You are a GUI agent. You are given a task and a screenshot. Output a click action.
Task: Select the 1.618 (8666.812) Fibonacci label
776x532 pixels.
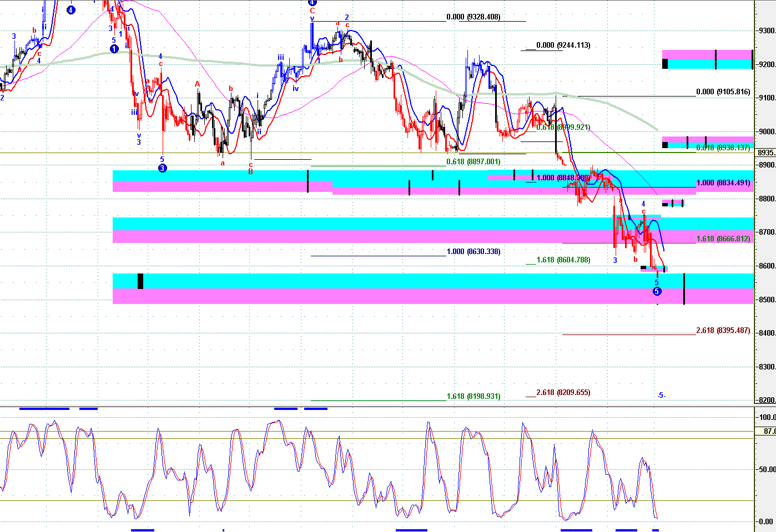723,239
